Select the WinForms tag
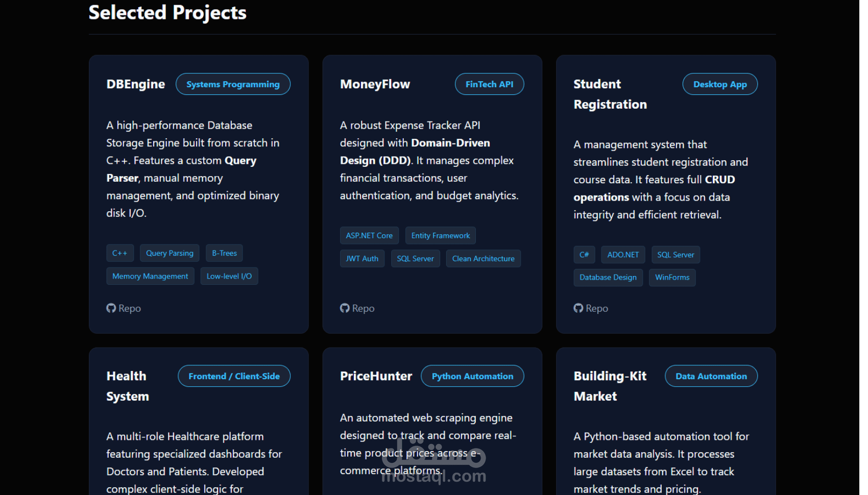 672,278
